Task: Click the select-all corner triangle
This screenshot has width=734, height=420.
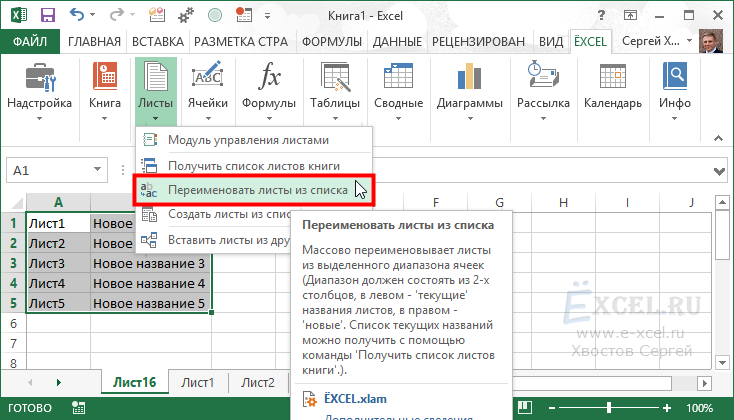Action: 16,203
